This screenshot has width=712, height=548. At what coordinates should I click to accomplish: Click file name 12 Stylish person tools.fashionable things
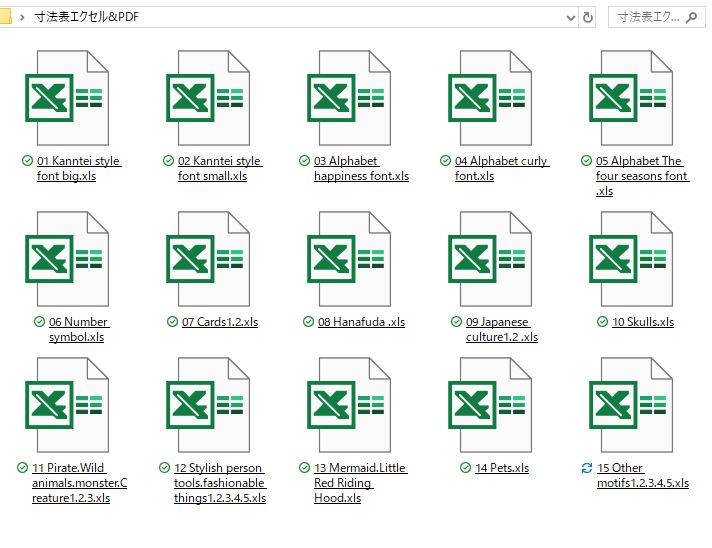click(220, 483)
